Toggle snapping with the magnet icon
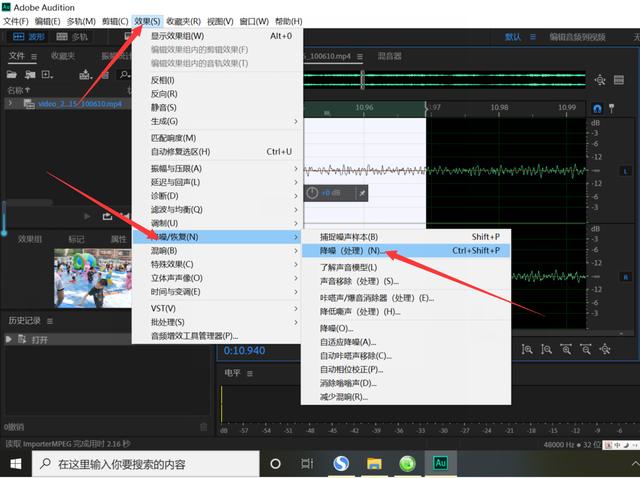 click(597, 109)
